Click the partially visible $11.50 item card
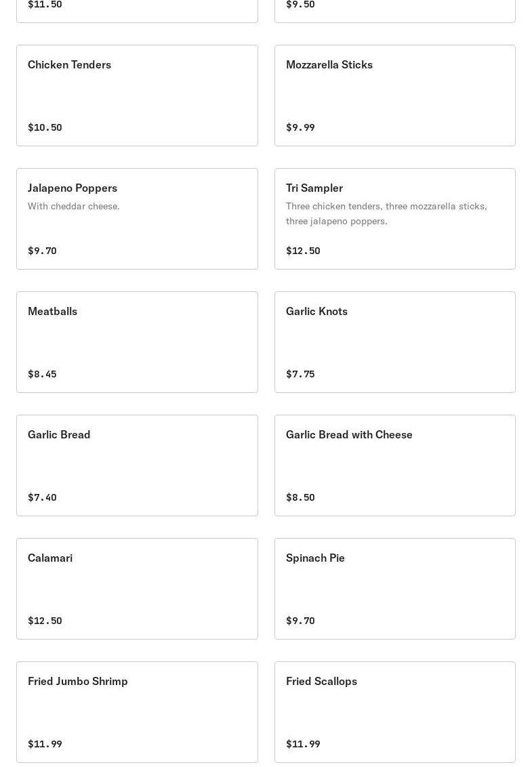The image size is (532, 767). pyautogui.click(x=137, y=9)
